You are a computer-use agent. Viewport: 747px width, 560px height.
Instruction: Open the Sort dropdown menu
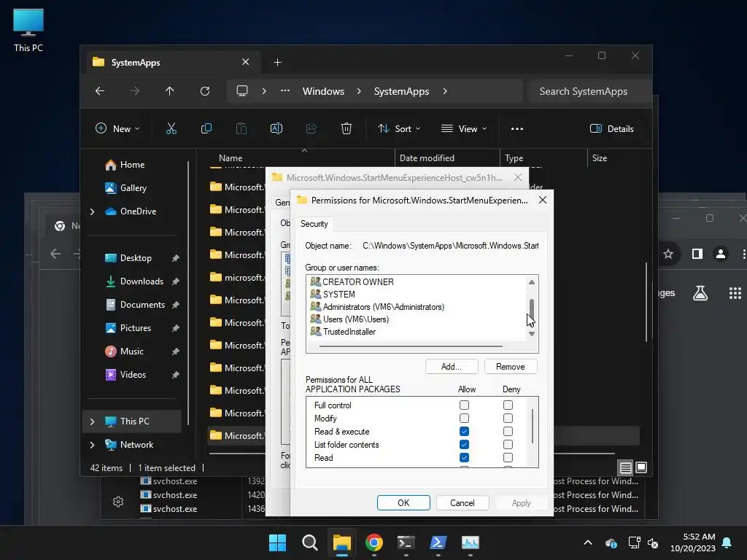coord(399,128)
